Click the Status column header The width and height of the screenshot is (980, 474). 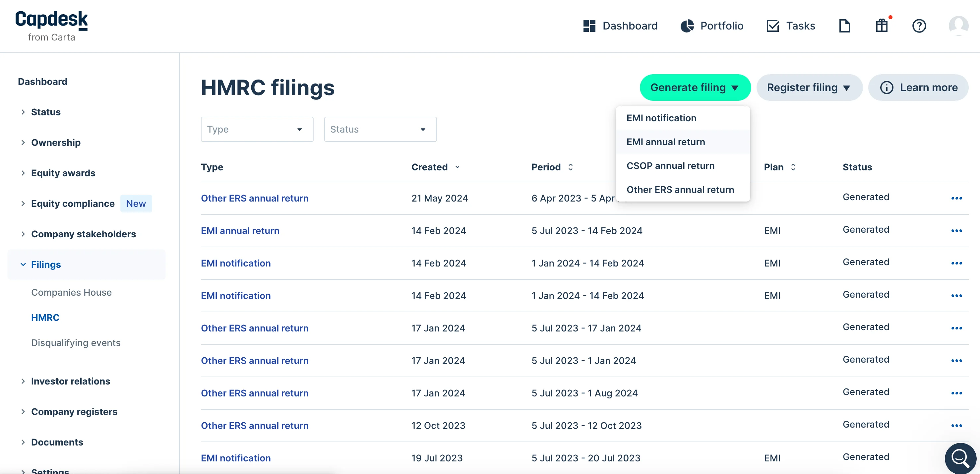[x=857, y=167]
